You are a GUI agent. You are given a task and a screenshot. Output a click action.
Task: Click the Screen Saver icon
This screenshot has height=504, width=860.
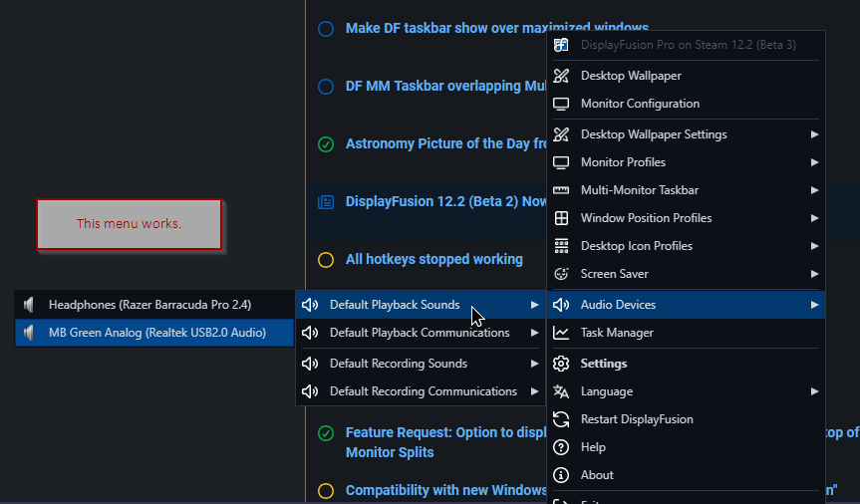[x=561, y=274]
